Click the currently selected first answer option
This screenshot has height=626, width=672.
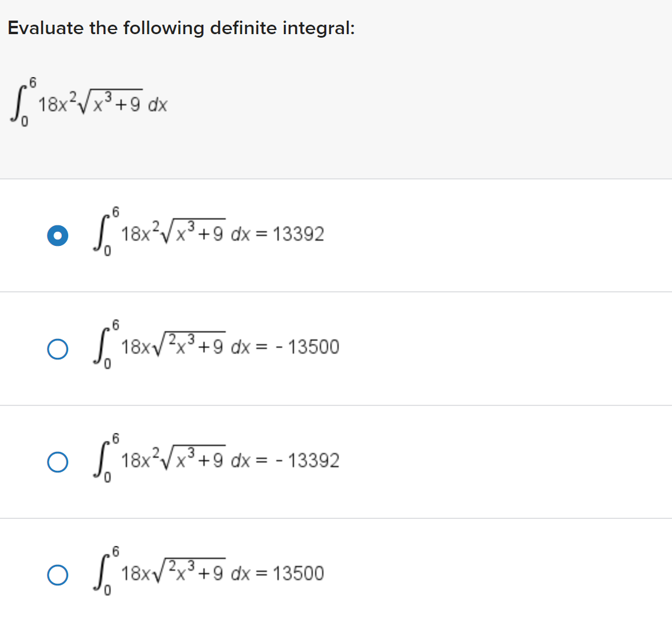pos(57,235)
